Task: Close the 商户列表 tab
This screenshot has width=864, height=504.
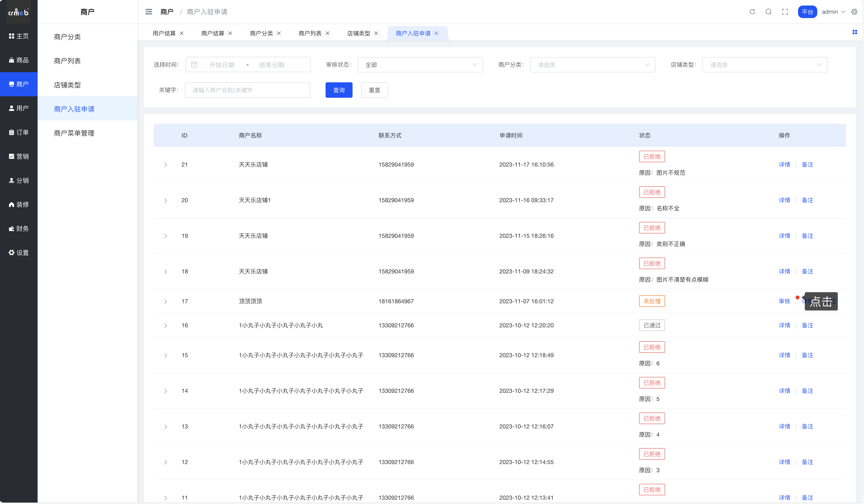Action: click(327, 33)
